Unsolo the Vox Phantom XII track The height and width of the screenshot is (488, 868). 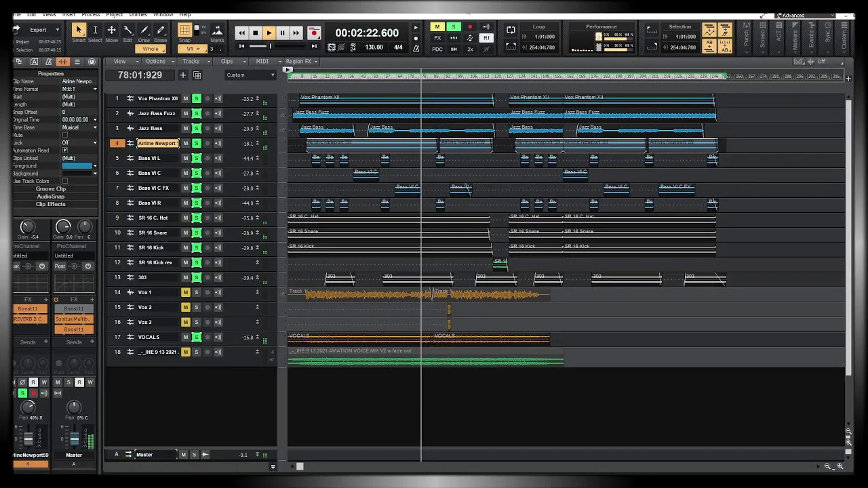pyautogui.click(x=196, y=99)
